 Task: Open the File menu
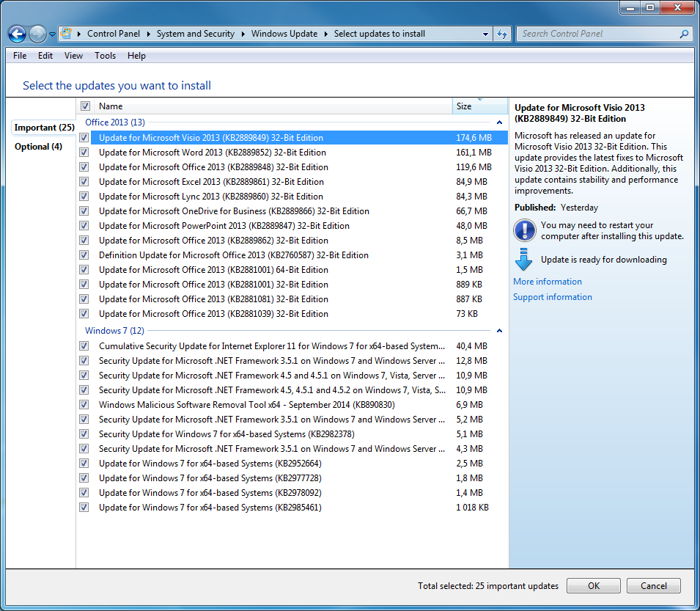(x=20, y=56)
